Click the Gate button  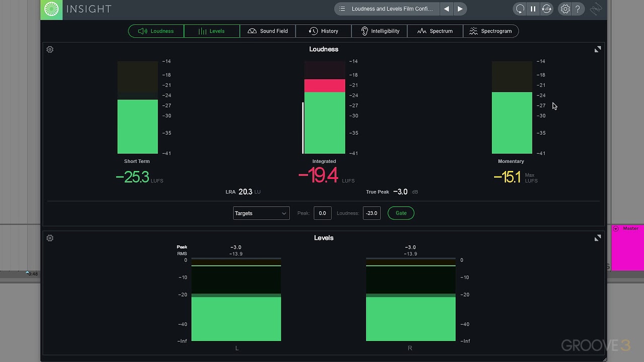click(401, 213)
